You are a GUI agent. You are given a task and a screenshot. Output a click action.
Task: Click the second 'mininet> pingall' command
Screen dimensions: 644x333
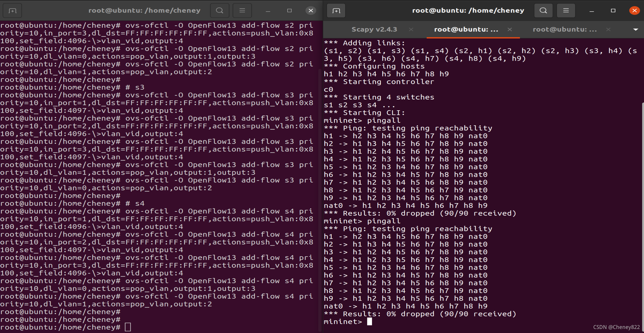click(362, 221)
